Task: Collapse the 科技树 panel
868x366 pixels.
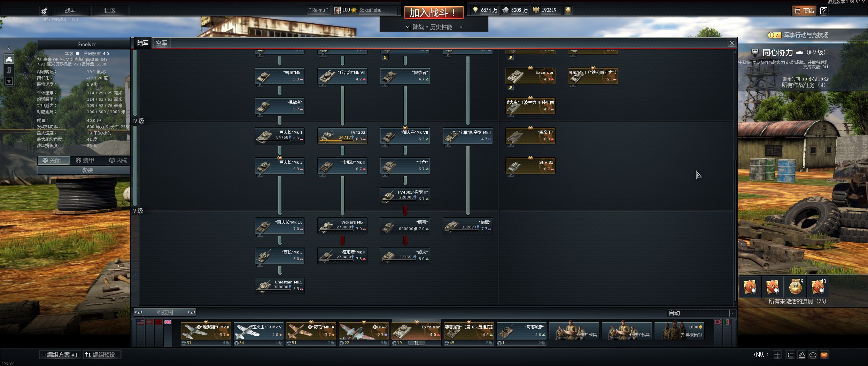Action: (x=165, y=312)
